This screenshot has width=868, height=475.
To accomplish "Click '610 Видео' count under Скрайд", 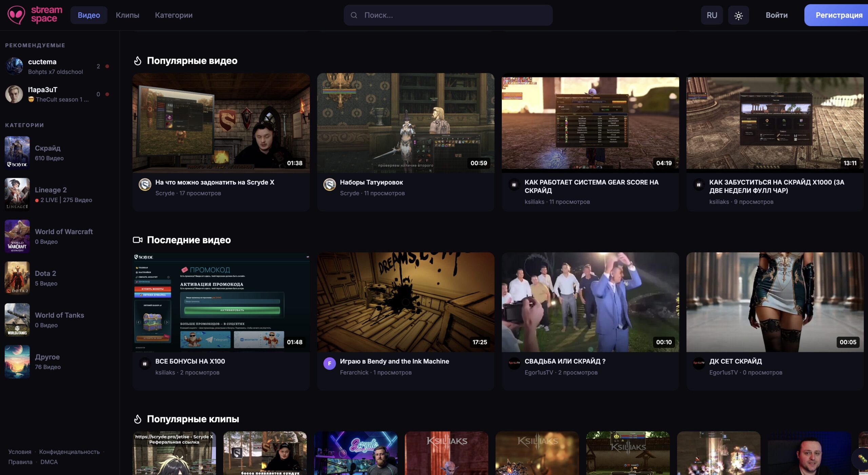I will click(x=49, y=158).
